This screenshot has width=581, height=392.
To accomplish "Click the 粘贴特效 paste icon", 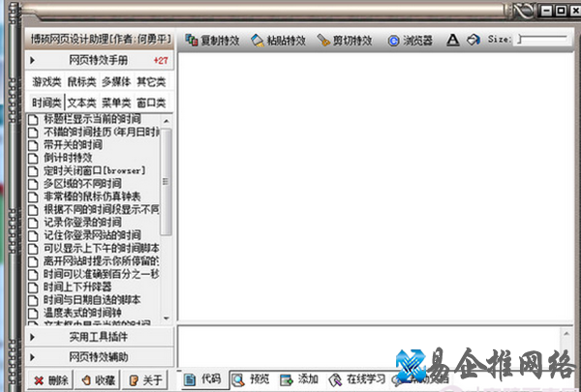I will pos(258,40).
